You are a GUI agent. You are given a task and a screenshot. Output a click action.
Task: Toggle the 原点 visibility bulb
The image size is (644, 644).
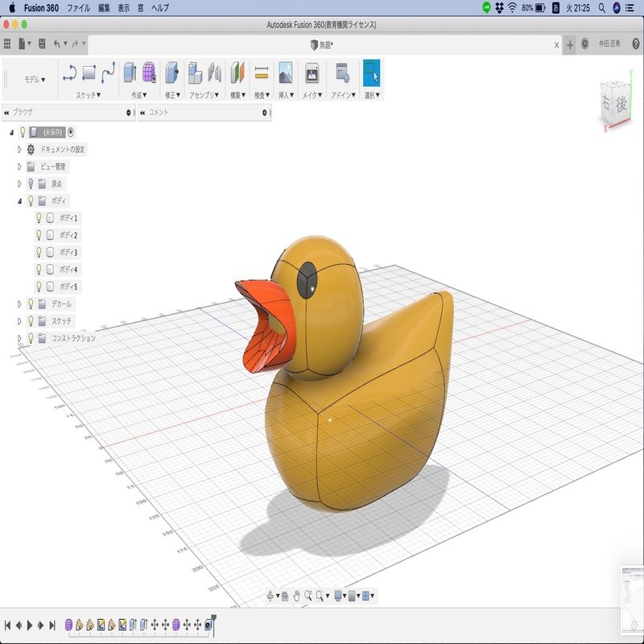point(31,182)
